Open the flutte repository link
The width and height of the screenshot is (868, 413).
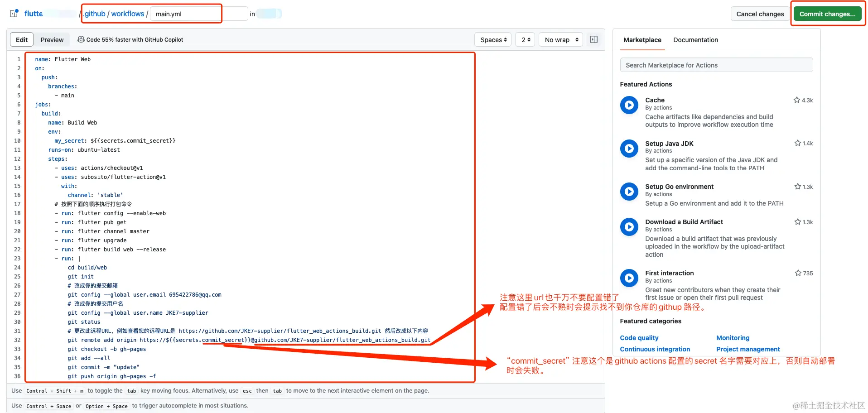click(34, 14)
